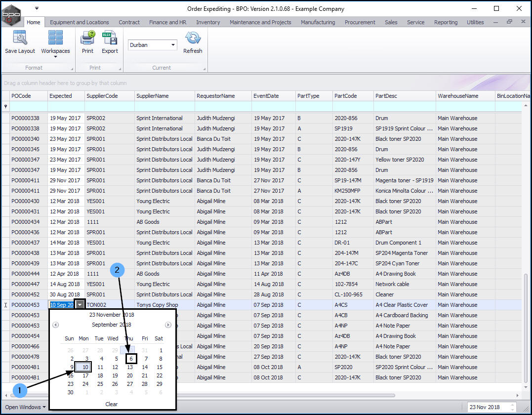Go to next month in calendar
The width and height of the screenshot is (532, 415).
tap(168, 325)
